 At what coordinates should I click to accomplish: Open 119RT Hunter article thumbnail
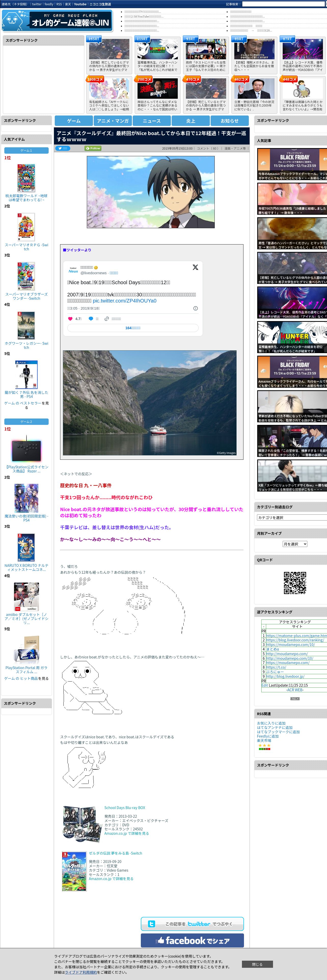point(158,49)
